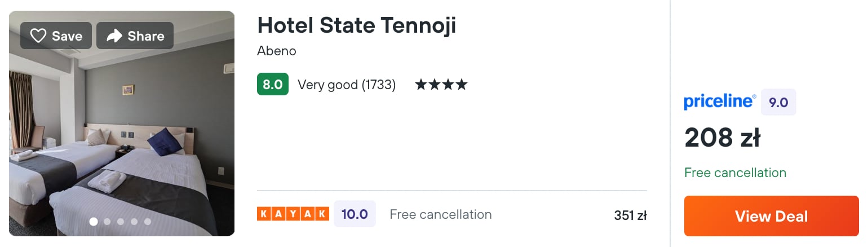Click the Very good (1733) reviews text

[x=347, y=85]
